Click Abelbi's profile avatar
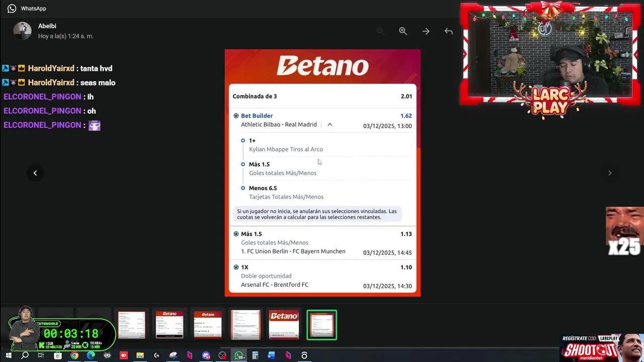The image size is (644, 362). click(x=22, y=31)
